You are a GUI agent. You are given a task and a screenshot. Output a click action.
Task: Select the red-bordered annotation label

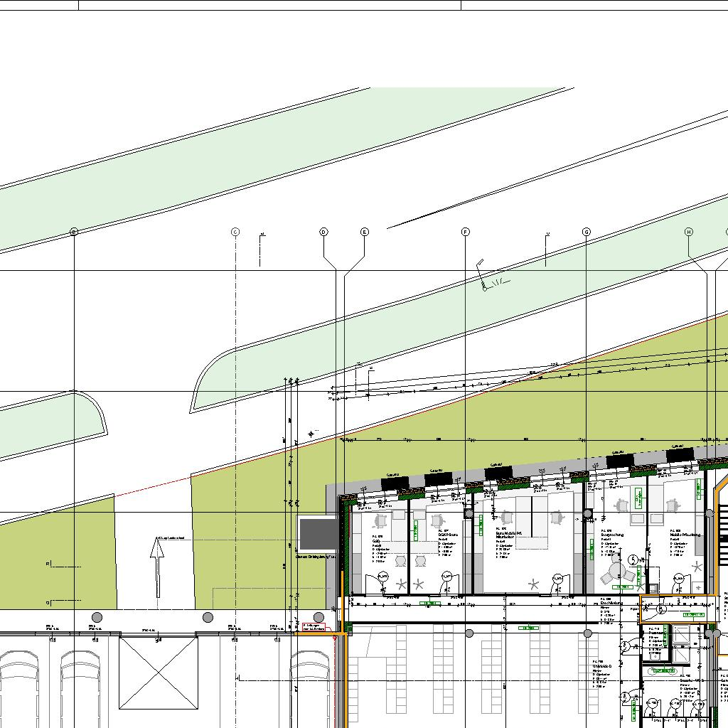coord(314,627)
